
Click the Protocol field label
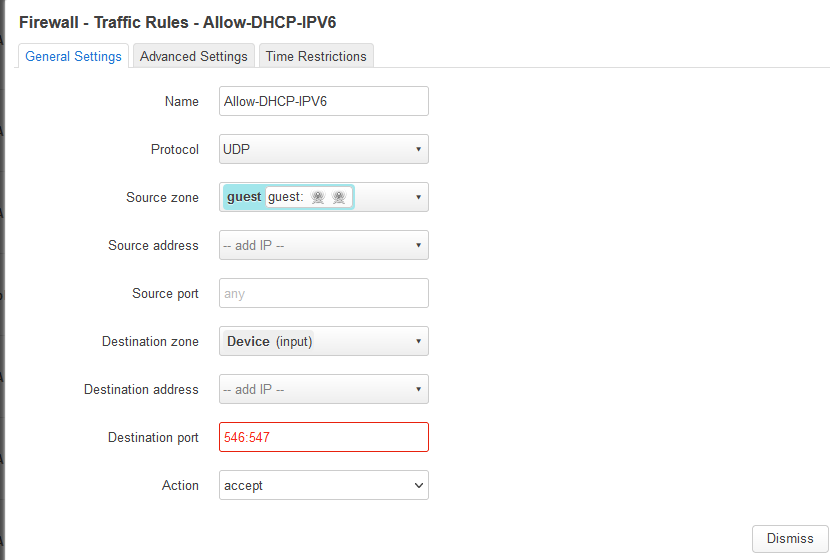(x=174, y=149)
